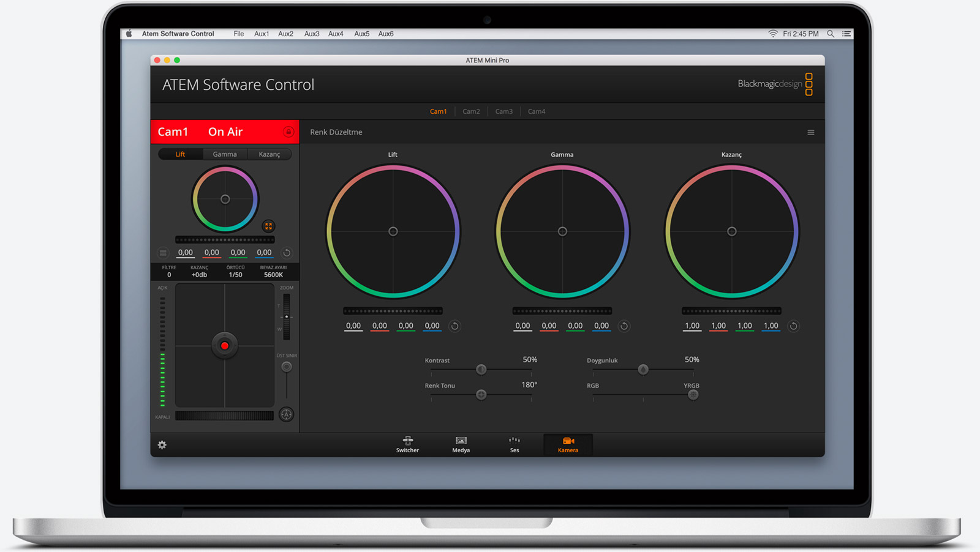This screenshot has width=980, height=552.
Task: Select the Kamera page icon
Action: pos(567,444)
